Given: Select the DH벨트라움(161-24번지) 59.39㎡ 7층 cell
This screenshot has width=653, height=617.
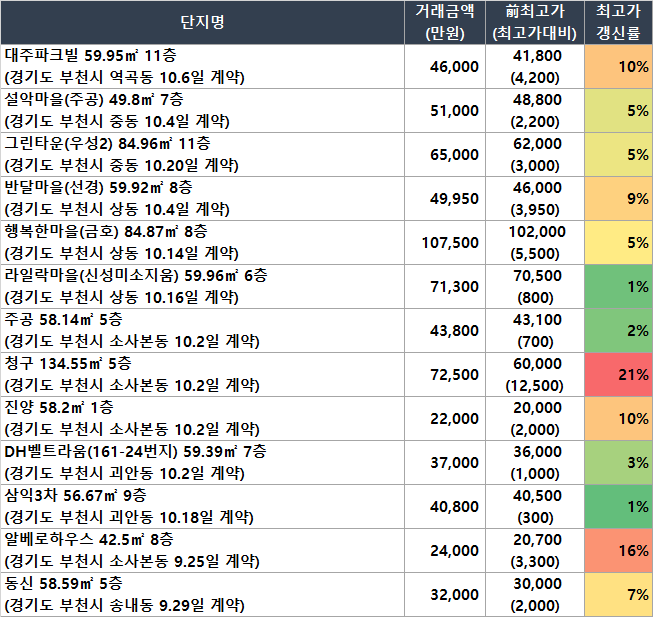Looking at the screenshot, I should click(202, 463).
